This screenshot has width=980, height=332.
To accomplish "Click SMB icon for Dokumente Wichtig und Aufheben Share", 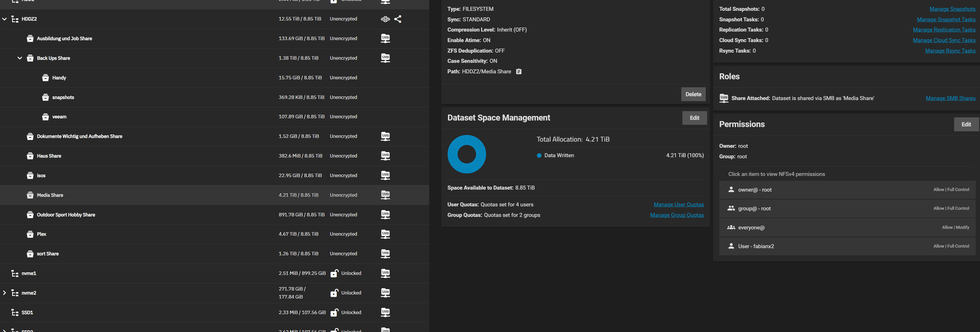I will pos(385,136).
